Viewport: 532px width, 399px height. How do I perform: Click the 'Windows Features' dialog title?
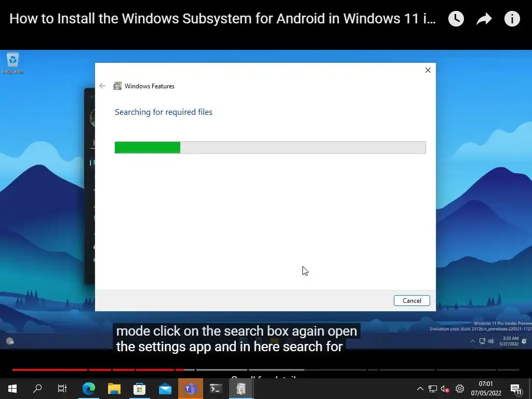point(149,86)
